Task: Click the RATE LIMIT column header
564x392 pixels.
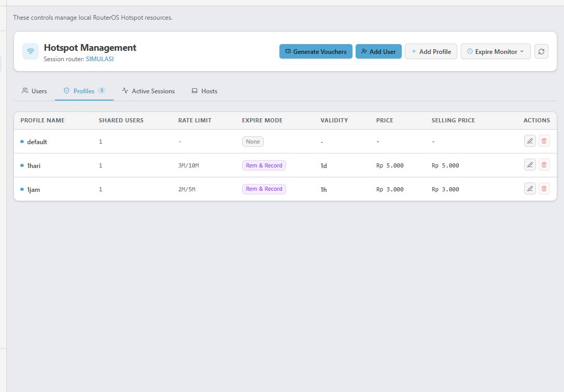Action: point(195,120)
